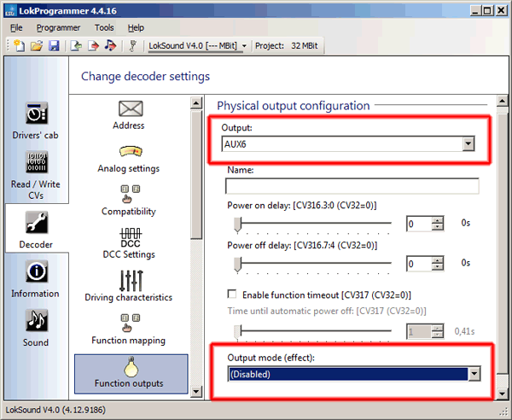This screenshot has height=420, width=512.
Task: Save project with floppy disk icon
Action: point(54,46)
